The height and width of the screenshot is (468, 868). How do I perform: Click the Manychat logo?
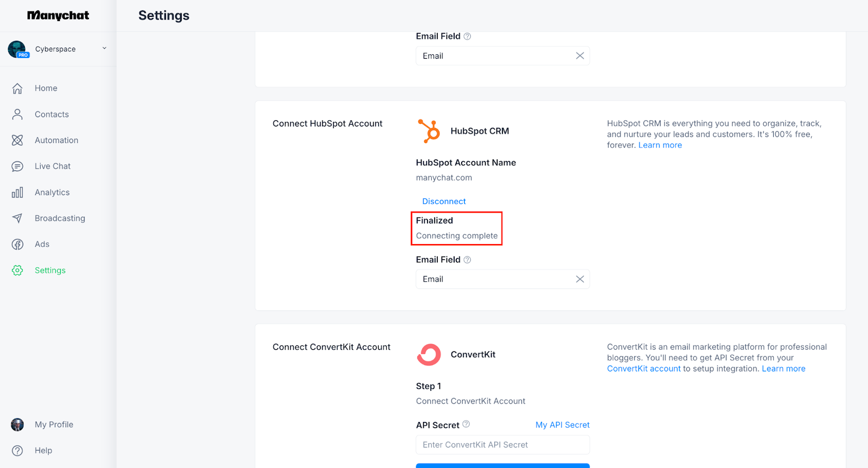pos(58,16)
